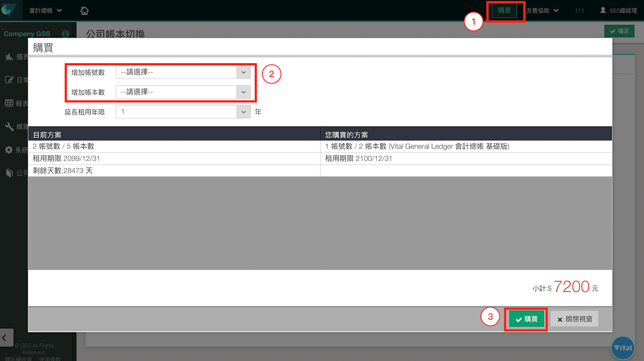Open the 使用條款 link in footer

pyautogui.click(x=50, y=359)
